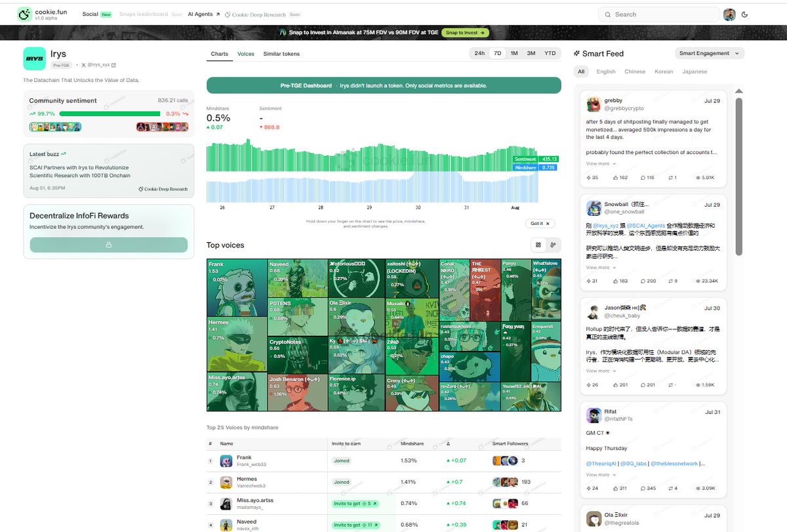Expand View more on Jason's post

pyautogui.click(x=600, y=371)
